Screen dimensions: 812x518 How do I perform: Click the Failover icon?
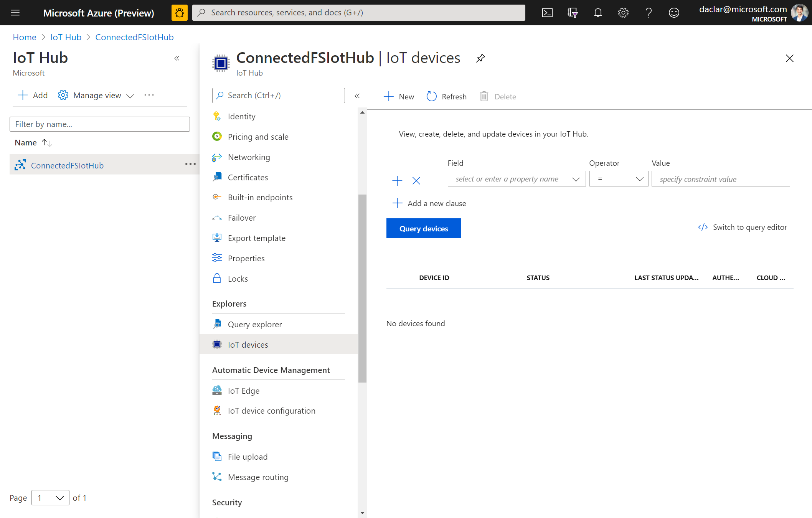(x=217, y=217)
